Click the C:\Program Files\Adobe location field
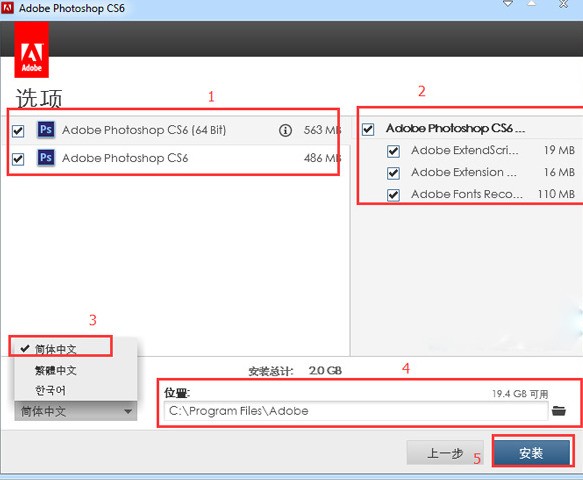 (x=356, y=411)
